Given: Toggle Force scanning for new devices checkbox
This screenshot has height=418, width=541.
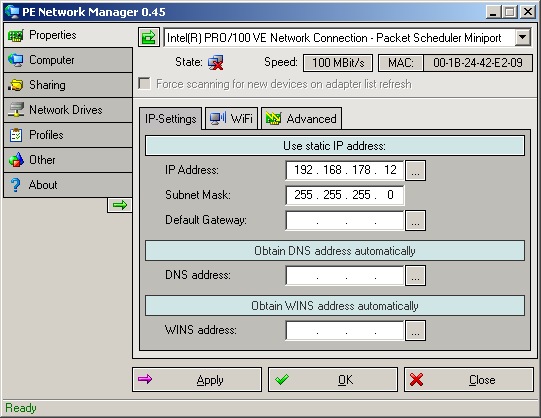Looking at the screenshot, I should (144, 83).
